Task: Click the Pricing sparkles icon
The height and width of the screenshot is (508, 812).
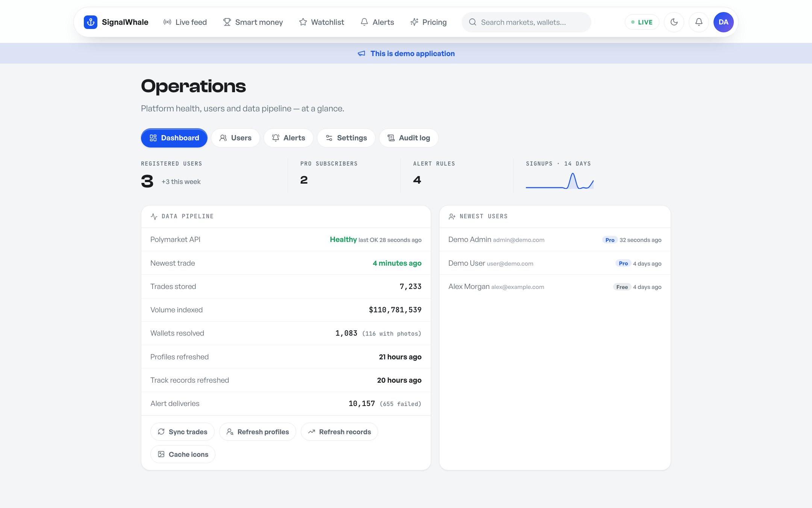Action: (x=414, y=22)
